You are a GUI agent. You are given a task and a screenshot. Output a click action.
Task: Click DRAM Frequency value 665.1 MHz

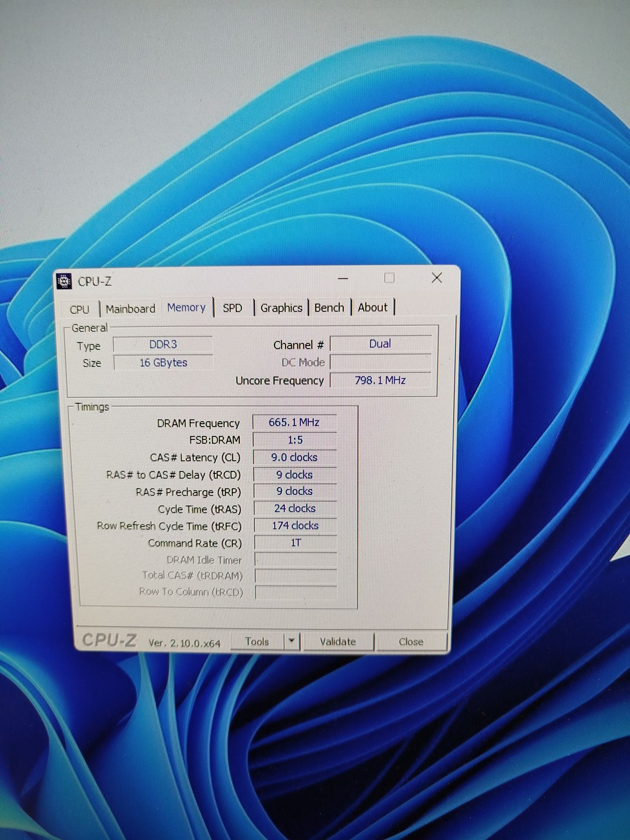pos(294,422)
